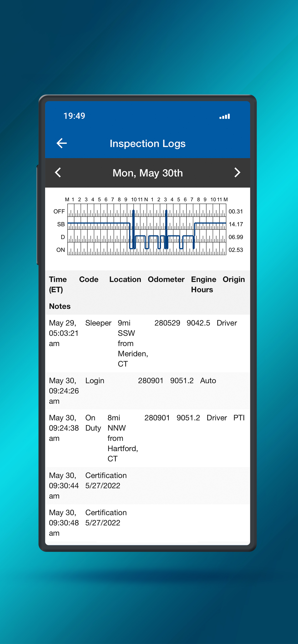Tap the SB row label on graph
This screenshot has height=644, width=298.
click(61, 224)
